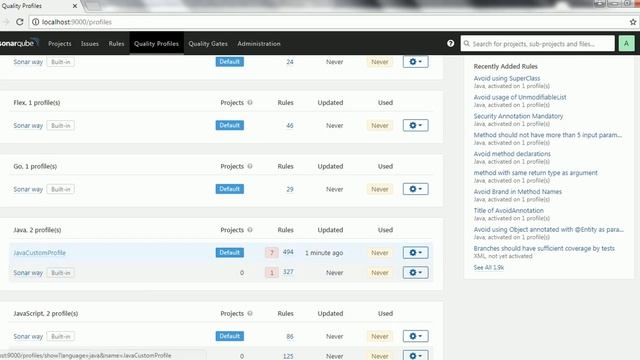640x360 pixels.
Task: Open the Projects menu
Action: click(x=60, y=44)
